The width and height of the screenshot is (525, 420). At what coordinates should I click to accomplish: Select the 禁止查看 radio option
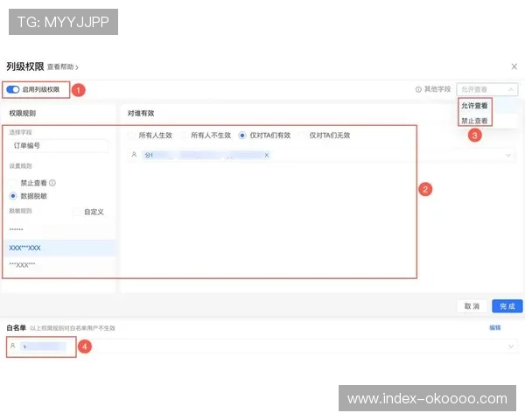pos(13,183)
